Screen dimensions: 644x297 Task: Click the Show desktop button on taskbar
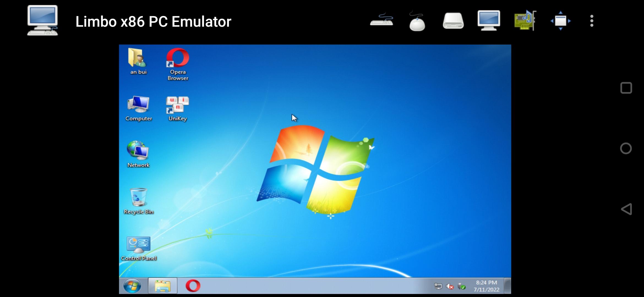click(508, 286)
